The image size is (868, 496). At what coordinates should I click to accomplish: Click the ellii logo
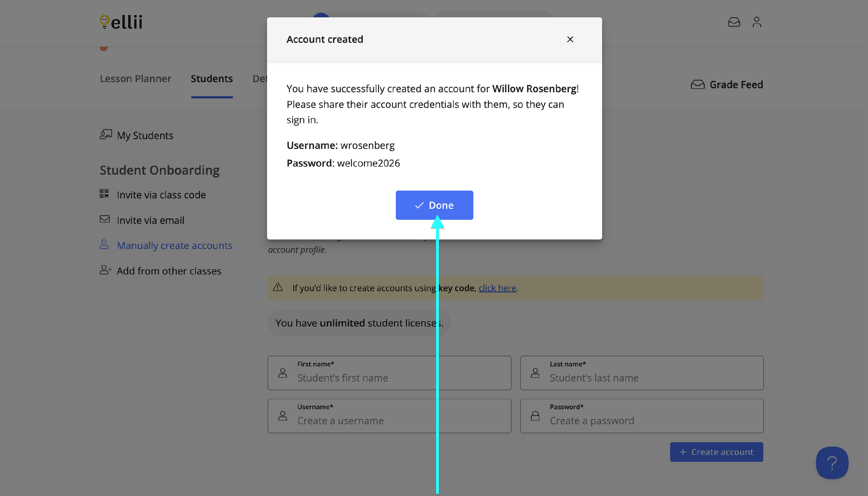(x=121, y=22)
